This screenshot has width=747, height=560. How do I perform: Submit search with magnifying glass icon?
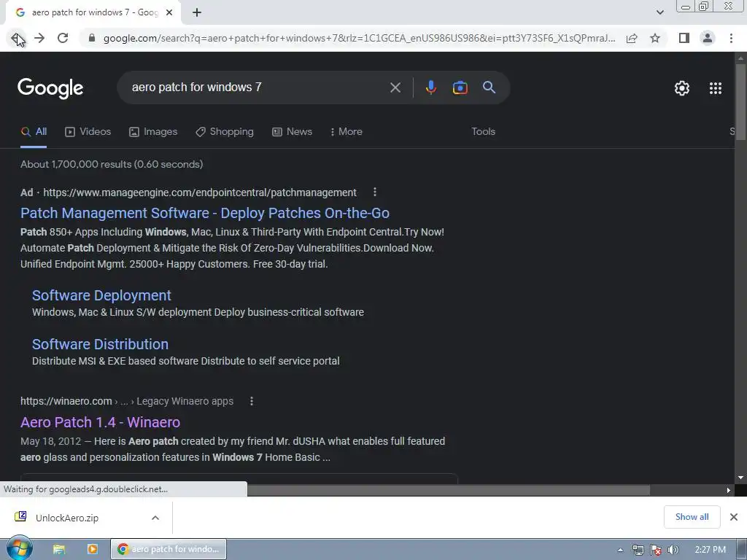[489, 87]
